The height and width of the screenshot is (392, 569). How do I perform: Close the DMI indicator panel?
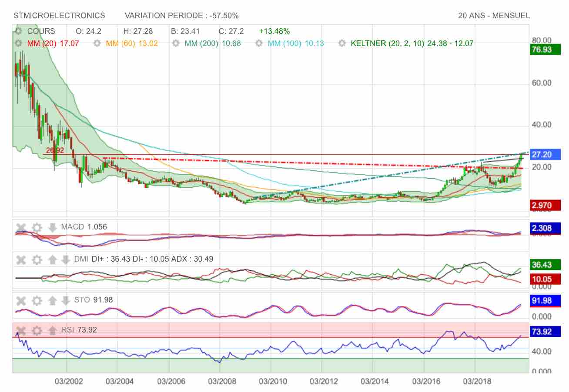tap(21, 260)
